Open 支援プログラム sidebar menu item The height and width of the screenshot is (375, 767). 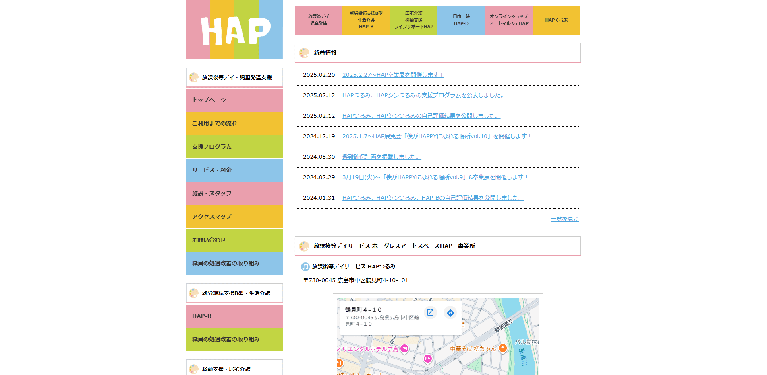coord(234,147)
